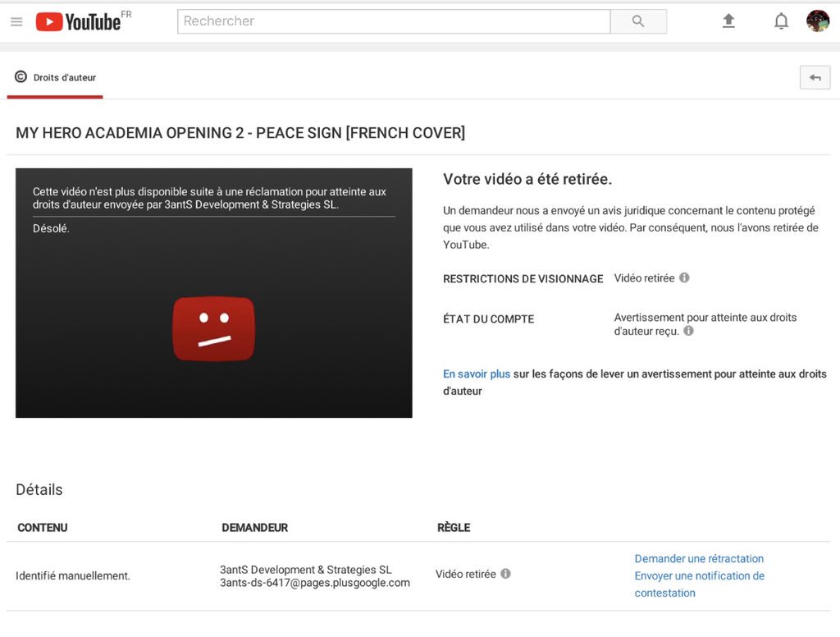Click Vidéo retirée text in table row
This screenshot has height=637, width=840.
click(466, 575)
